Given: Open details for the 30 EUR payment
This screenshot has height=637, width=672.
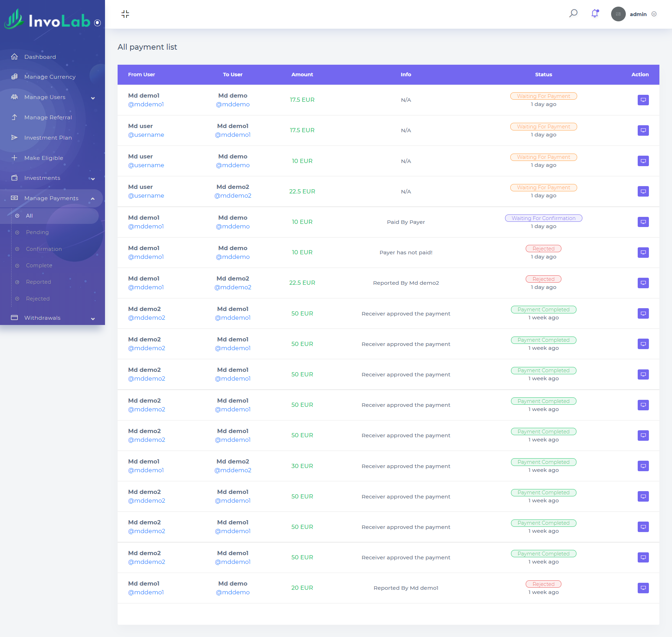Looking at the screenshot, I should [643, 466].
